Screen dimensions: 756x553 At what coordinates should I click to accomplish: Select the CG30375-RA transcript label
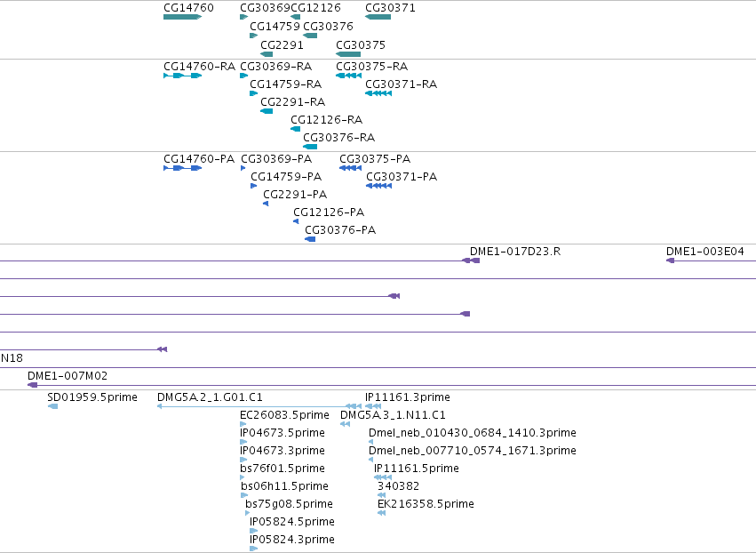[371, 66]
